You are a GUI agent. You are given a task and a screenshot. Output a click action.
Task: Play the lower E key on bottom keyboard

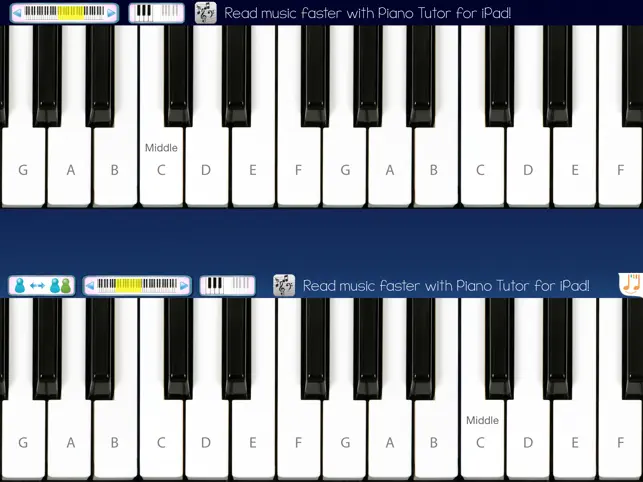tap(253, 442)
